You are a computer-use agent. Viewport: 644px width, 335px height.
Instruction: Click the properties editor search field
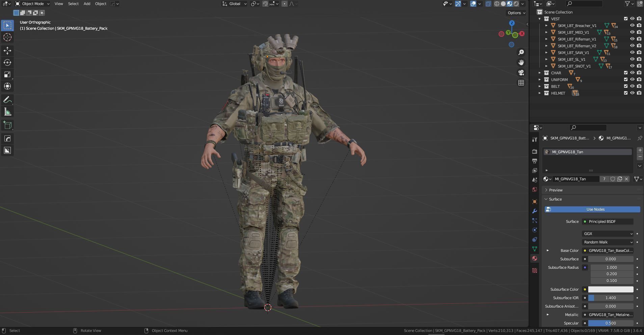(x=588, y=128)
